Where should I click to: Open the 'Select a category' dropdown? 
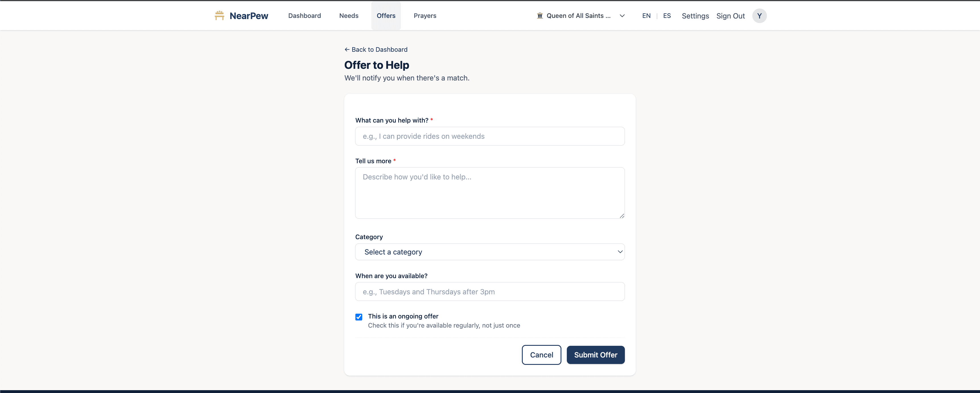(490, 252)
